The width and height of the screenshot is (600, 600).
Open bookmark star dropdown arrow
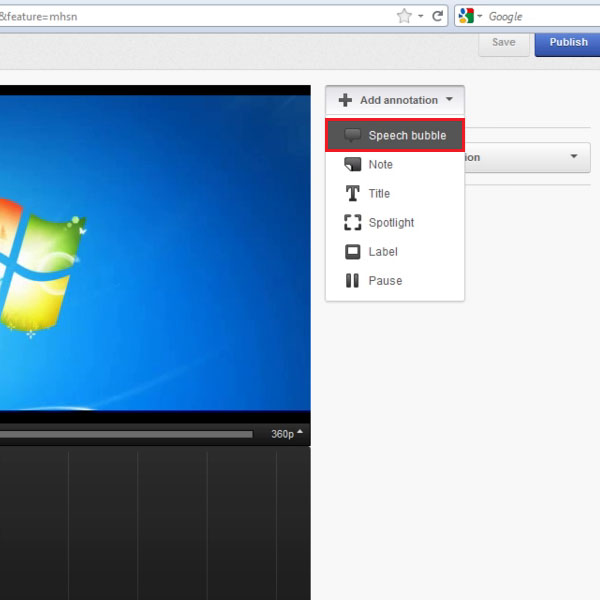[x=421, y=16]
